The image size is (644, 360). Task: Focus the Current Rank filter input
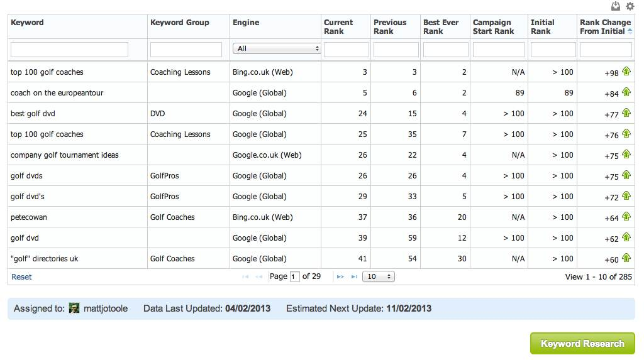coord(347,50)
